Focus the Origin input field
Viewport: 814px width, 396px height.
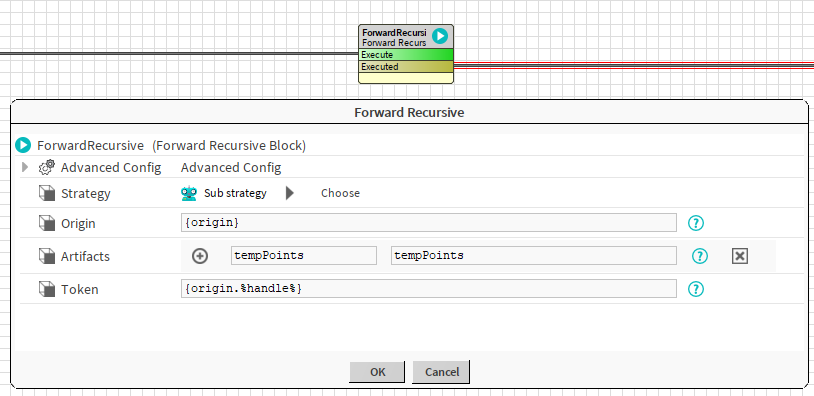pyautogui.click(x=429, y=223)
